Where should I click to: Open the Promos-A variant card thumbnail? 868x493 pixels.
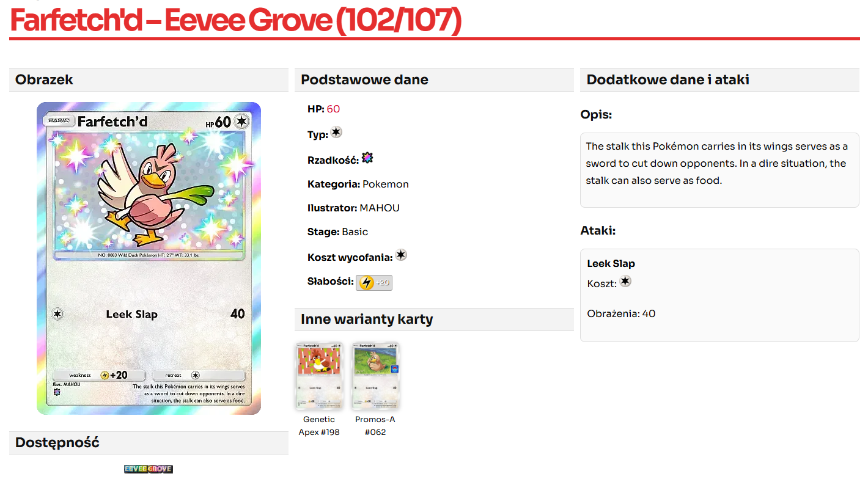click(375, 375)
